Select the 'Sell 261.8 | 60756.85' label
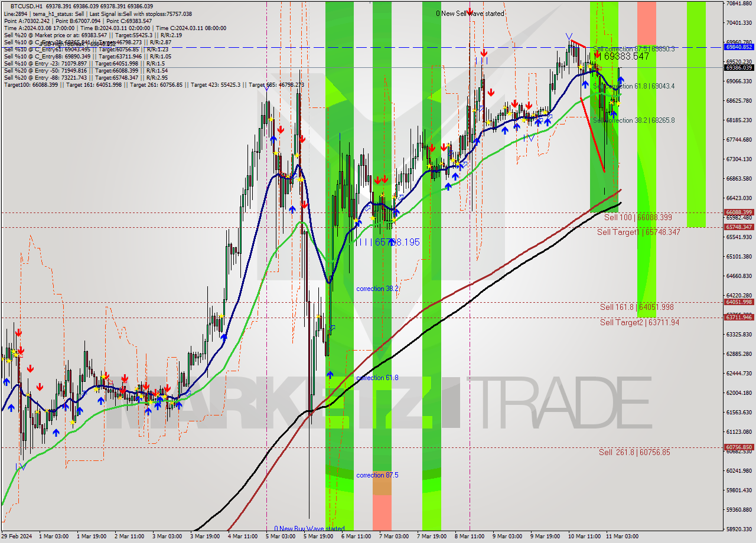756x543 pixels. point(634,453)
